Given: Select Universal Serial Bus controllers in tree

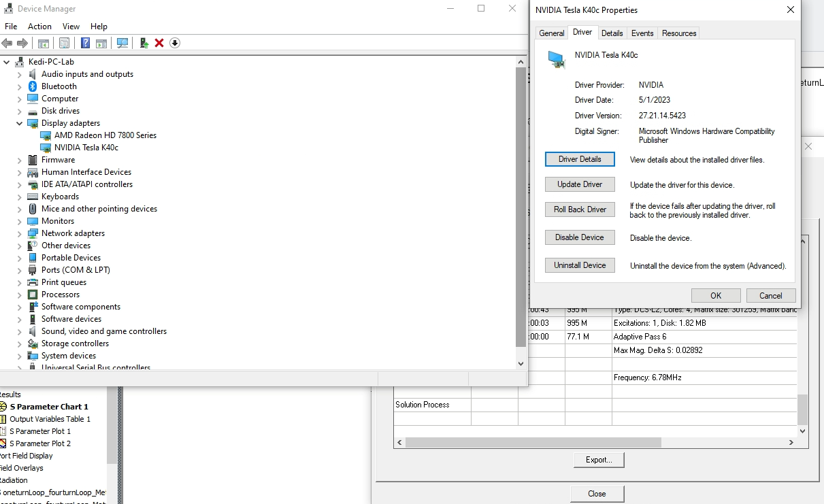Looking at the screenshot, I should click(96, 367).
